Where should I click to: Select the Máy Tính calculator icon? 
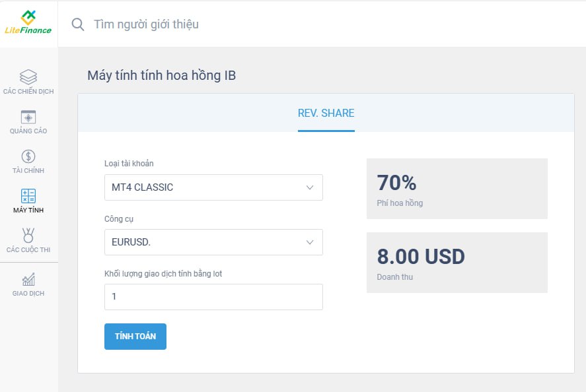(28, 196)
